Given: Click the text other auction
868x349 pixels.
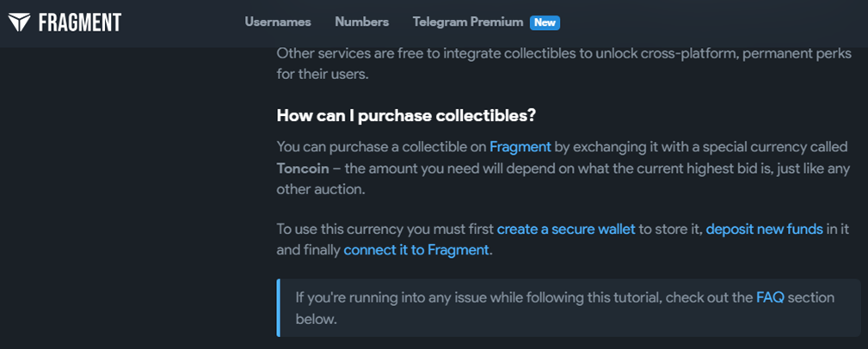Looking at the screenshot, I should pyautogui.click(x=322, y=189).
